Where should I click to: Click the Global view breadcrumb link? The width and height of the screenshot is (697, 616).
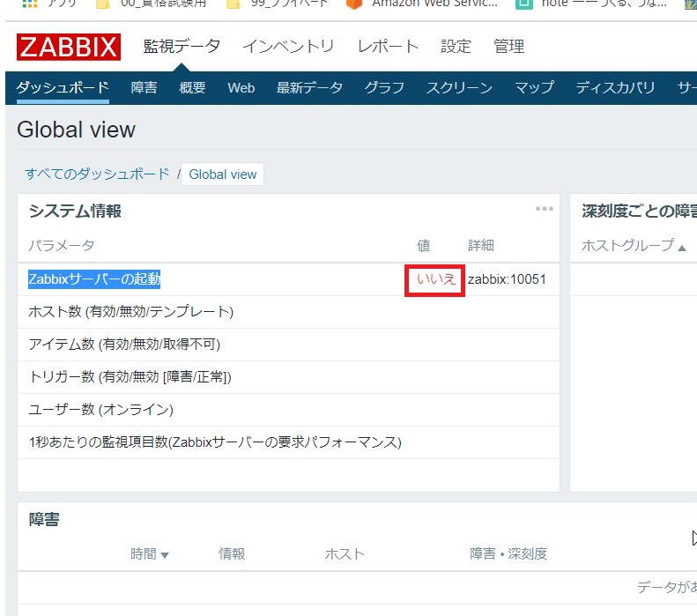222,174
